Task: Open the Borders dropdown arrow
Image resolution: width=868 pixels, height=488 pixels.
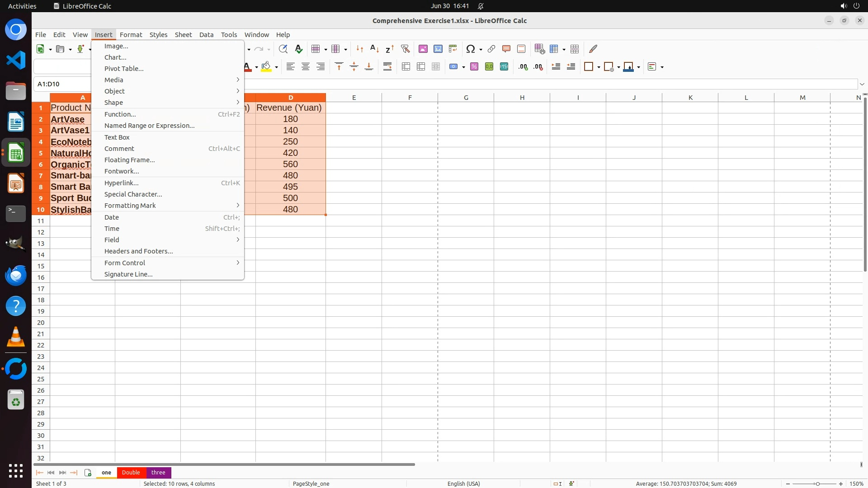Action: [599, 67]
